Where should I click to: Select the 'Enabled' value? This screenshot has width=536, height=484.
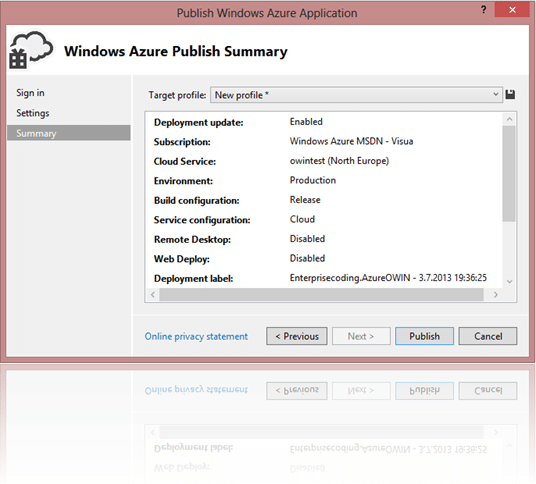[x=306, y=122]
